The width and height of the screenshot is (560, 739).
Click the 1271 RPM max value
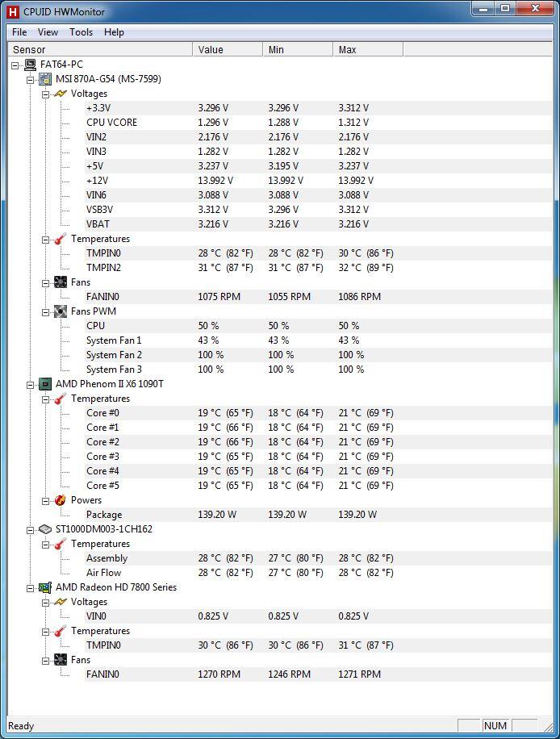tap(360, 674)
